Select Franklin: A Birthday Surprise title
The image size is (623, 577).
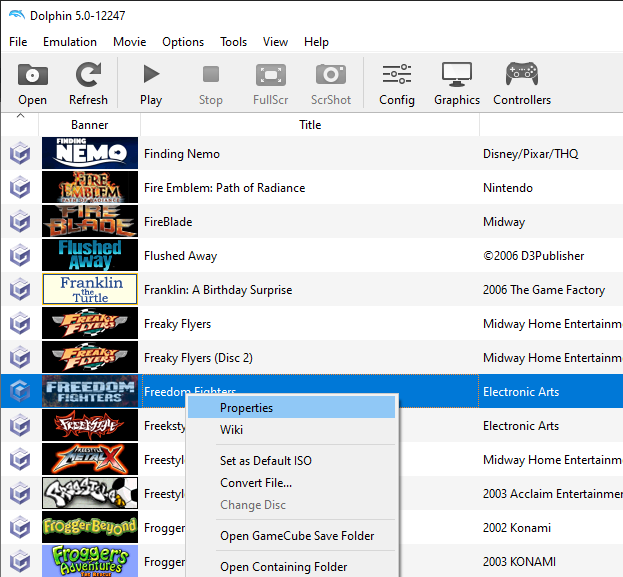[x=218, y=290]
